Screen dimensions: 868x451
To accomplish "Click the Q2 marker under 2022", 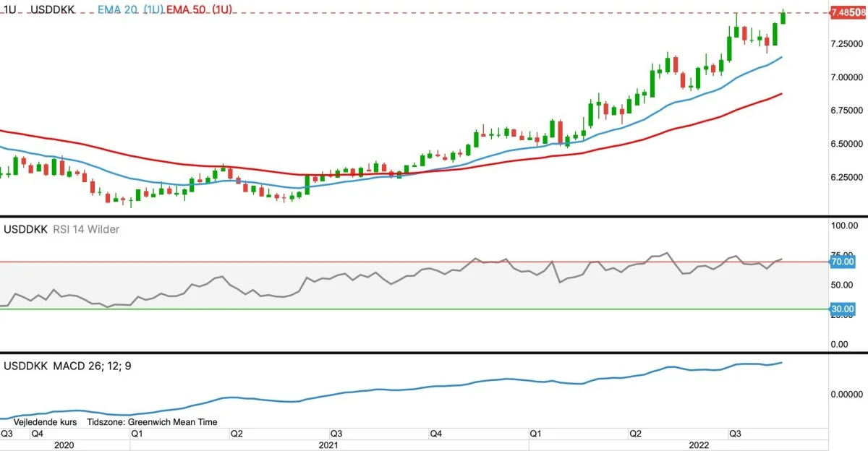I will click(x=635, y=434).
